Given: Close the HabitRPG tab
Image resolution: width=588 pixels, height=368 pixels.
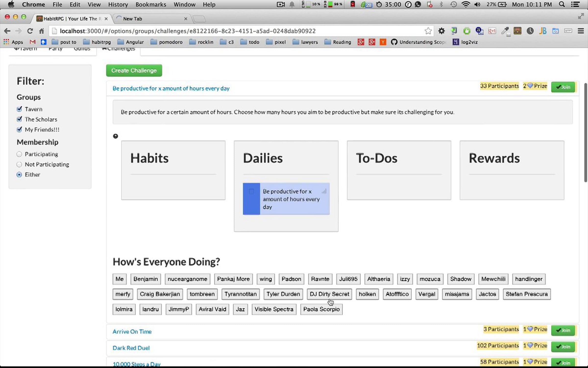Looking at the screenshot, I should coord(106,19).
